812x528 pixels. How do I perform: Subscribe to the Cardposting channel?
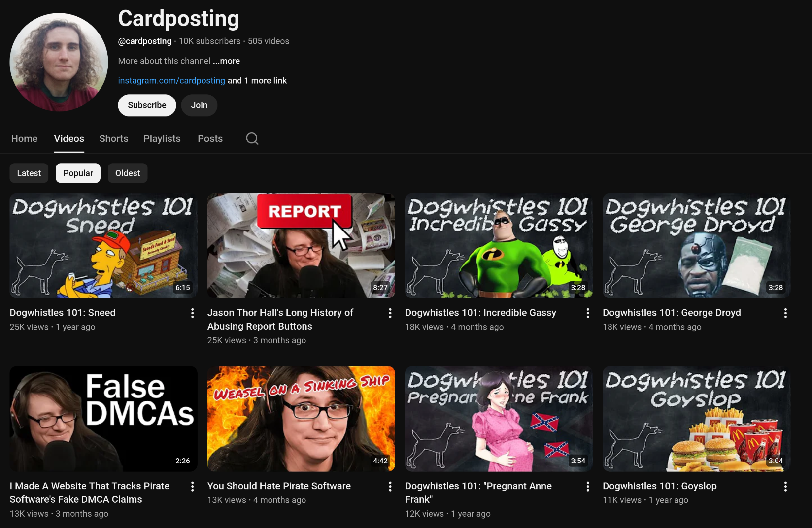pos(147,105)
